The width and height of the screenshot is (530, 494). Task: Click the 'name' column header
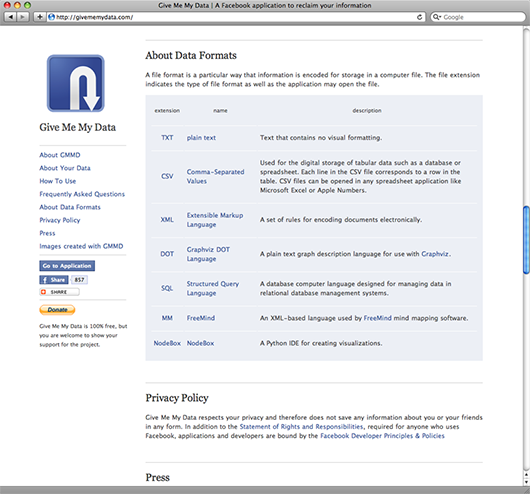[x=220, y=111]
